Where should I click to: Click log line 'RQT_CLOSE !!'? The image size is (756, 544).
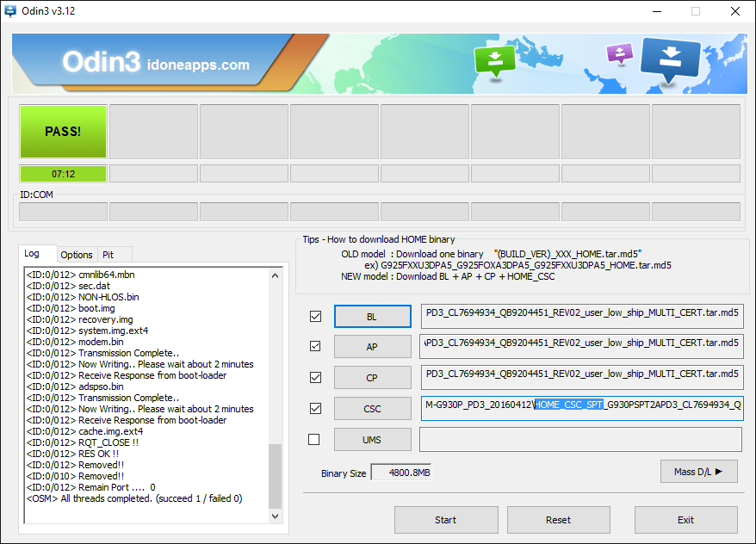(83, 442)
